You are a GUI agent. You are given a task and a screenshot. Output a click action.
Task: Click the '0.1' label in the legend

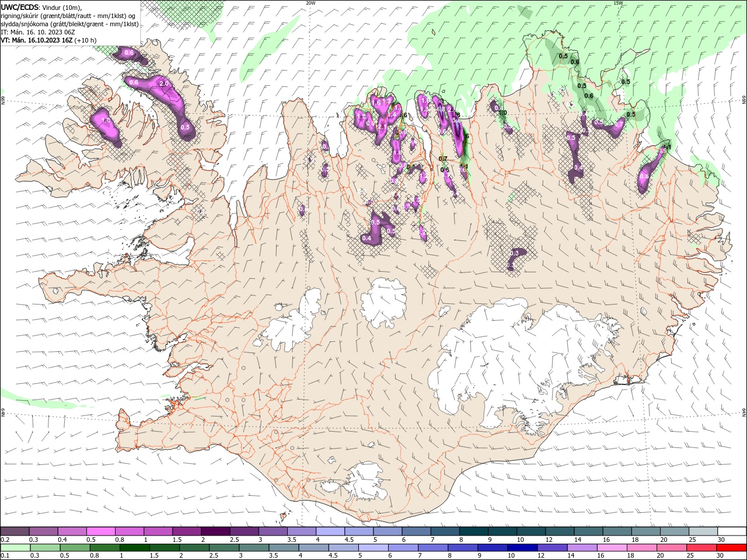[x=5, y=555]
